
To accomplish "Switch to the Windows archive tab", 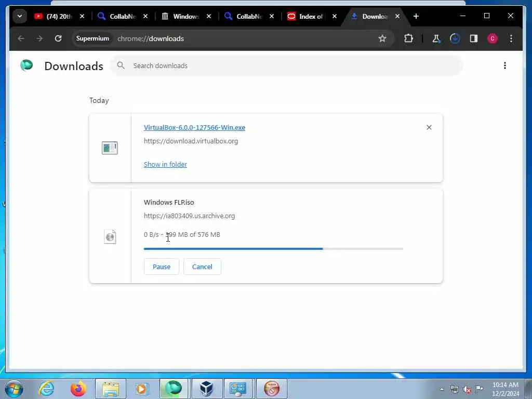I will (x=180, y=16).
